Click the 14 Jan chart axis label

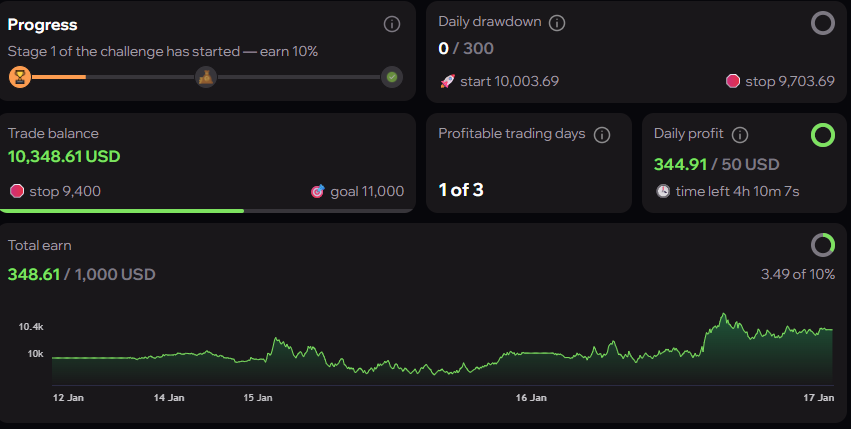pos(169,398)
